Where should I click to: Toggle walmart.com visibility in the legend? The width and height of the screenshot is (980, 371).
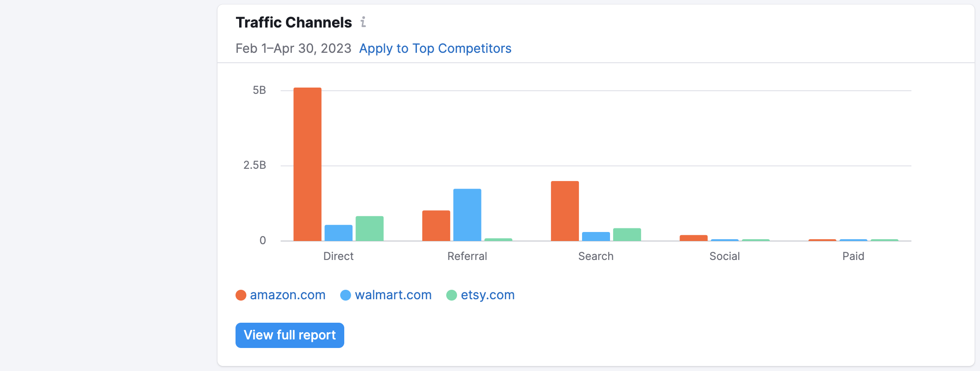tap(393, 295)
